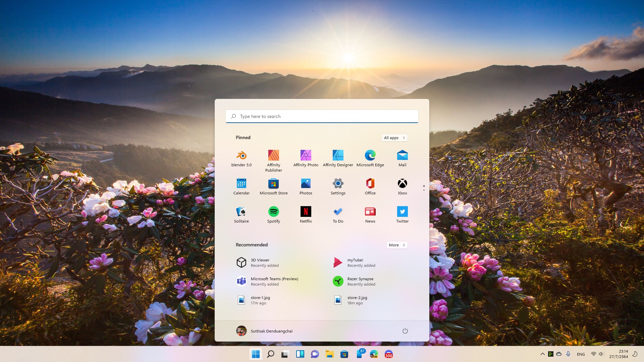Open Task View on taskbar
Image resolution: width=644 pixels, height=362 pixels.
tap(285, 354)
